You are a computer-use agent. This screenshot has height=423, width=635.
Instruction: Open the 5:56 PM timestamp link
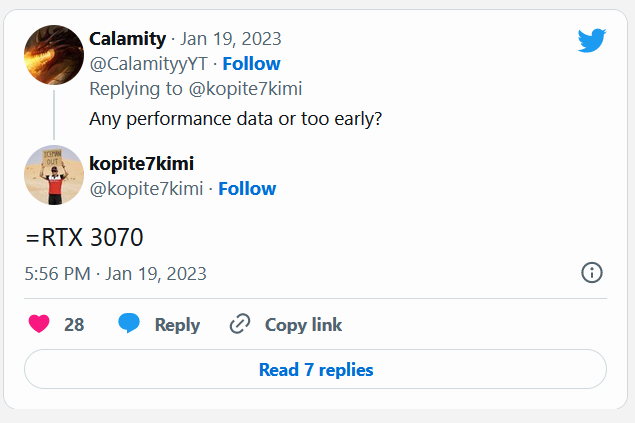pyautogui.click(x=115, y=274)
